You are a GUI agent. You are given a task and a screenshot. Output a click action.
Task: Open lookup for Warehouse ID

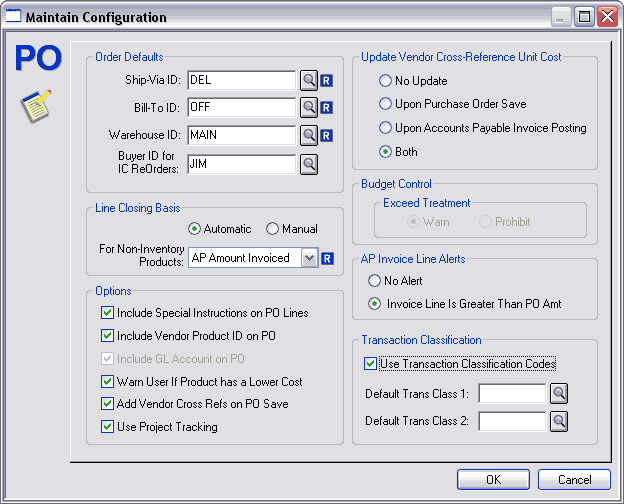[309, 136]
